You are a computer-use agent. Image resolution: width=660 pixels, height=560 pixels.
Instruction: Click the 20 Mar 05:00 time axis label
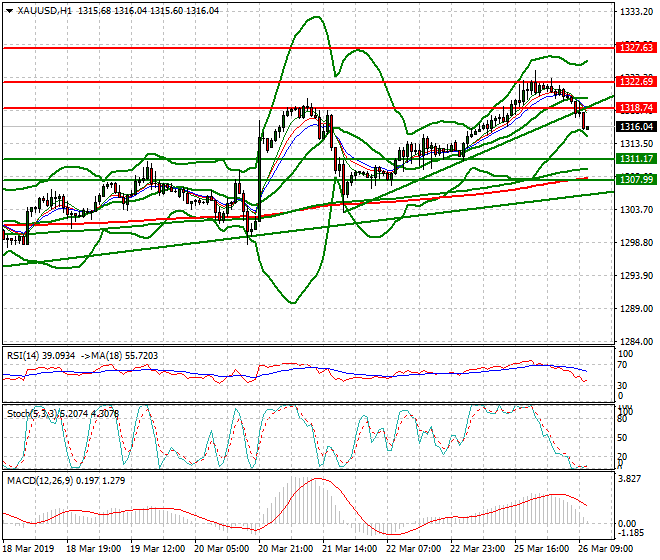coord(221,549)
